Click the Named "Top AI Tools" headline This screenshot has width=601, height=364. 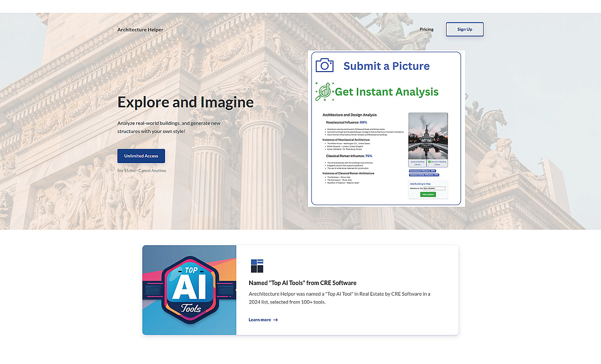[302, 283]
